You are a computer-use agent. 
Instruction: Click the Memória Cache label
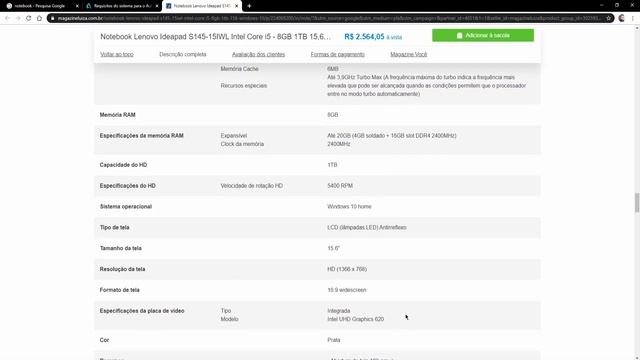click(x=240, y=69)
